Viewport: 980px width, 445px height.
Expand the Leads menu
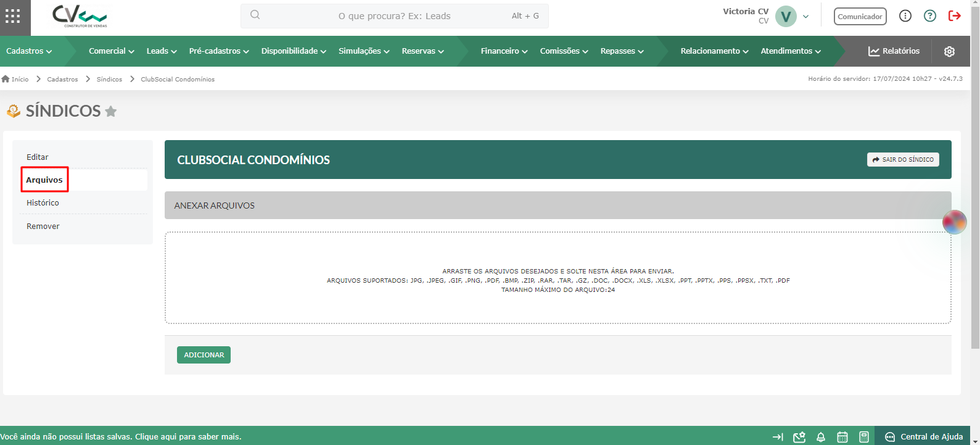(x=162, y=51)
